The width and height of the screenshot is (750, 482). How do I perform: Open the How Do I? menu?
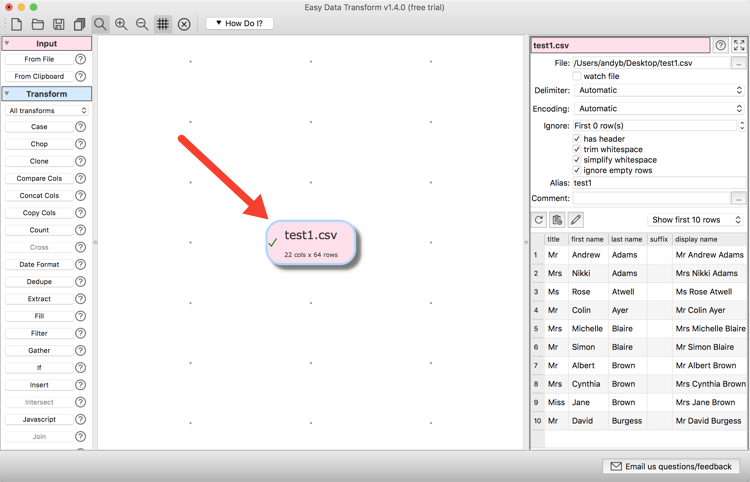239,23
